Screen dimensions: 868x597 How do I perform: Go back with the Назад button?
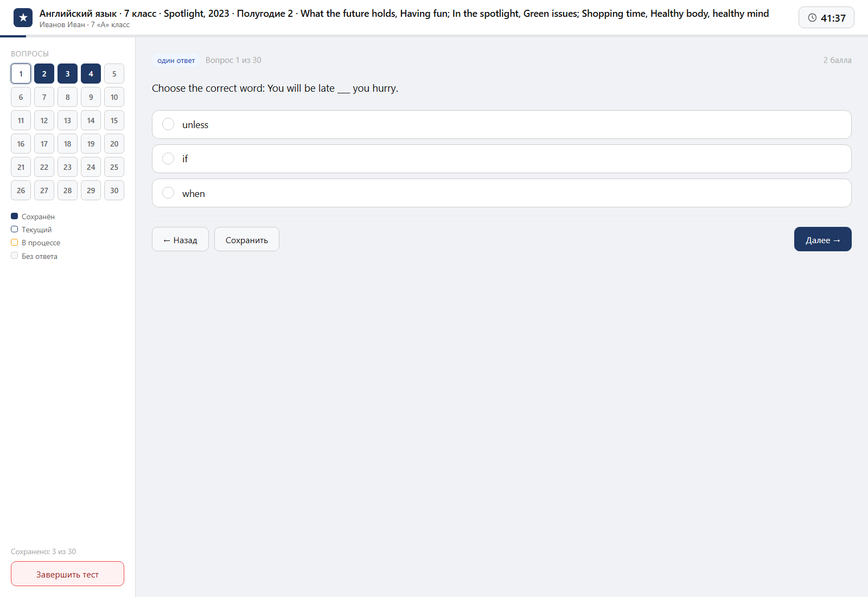click(x=180, y=239)
